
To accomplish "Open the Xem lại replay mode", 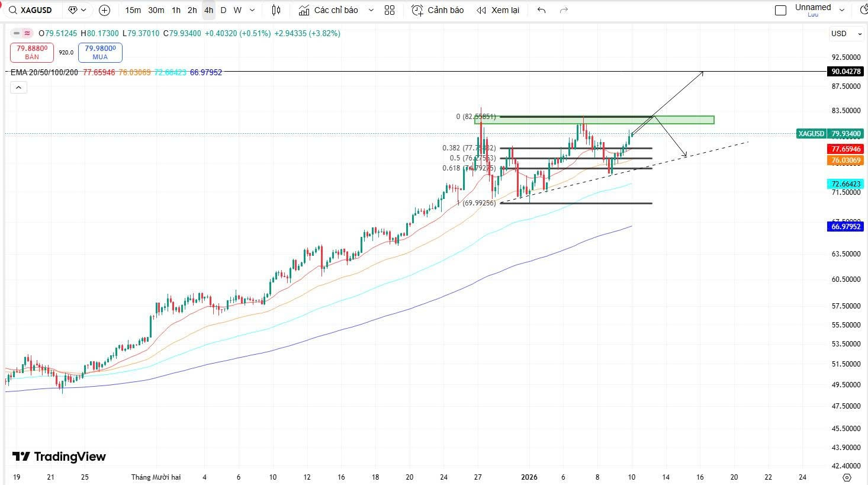I will pyautogui.click(x=498, y=10).
